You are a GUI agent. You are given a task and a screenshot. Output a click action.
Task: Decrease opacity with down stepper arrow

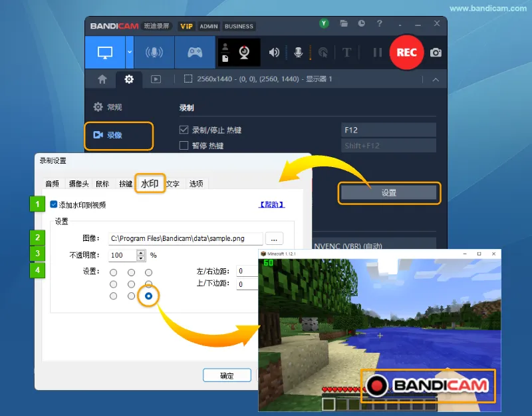[x=141, y=258]
